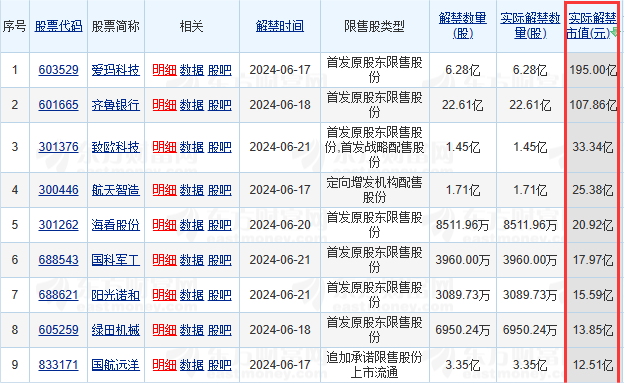Open 齐鲁银行 stock name link

pyautogui.click(x=115, y=105)
